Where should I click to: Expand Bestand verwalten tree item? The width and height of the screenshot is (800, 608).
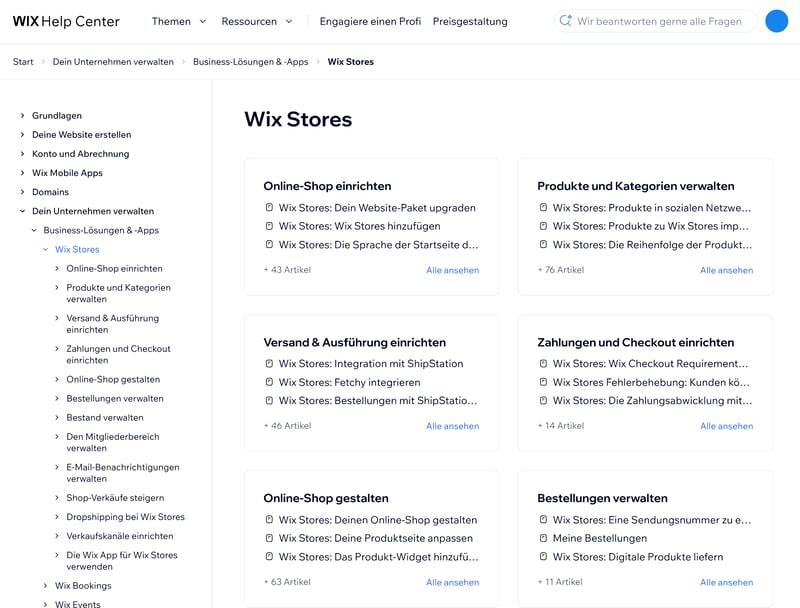57,418
